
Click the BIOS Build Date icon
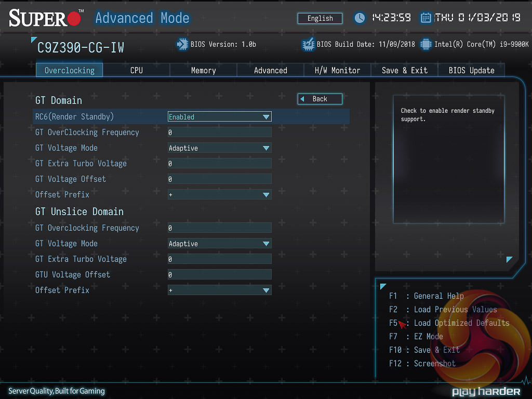tap(309, 44)
